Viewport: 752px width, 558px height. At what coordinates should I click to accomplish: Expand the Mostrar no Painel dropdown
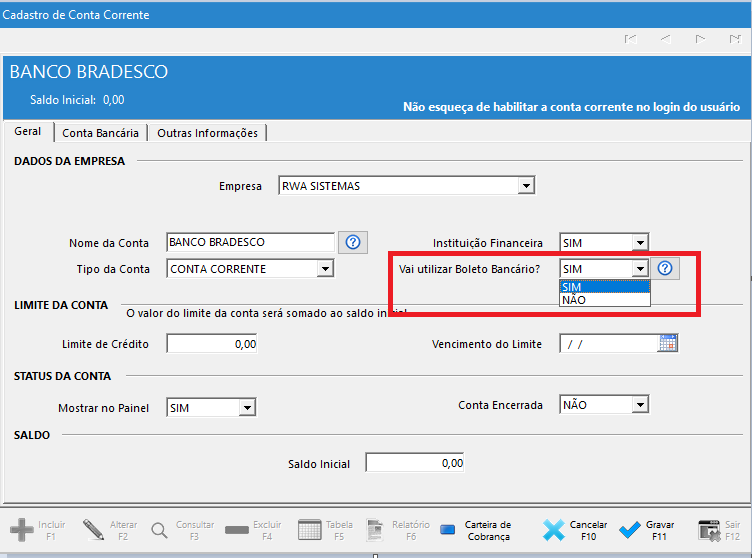(x=247, y=408)
